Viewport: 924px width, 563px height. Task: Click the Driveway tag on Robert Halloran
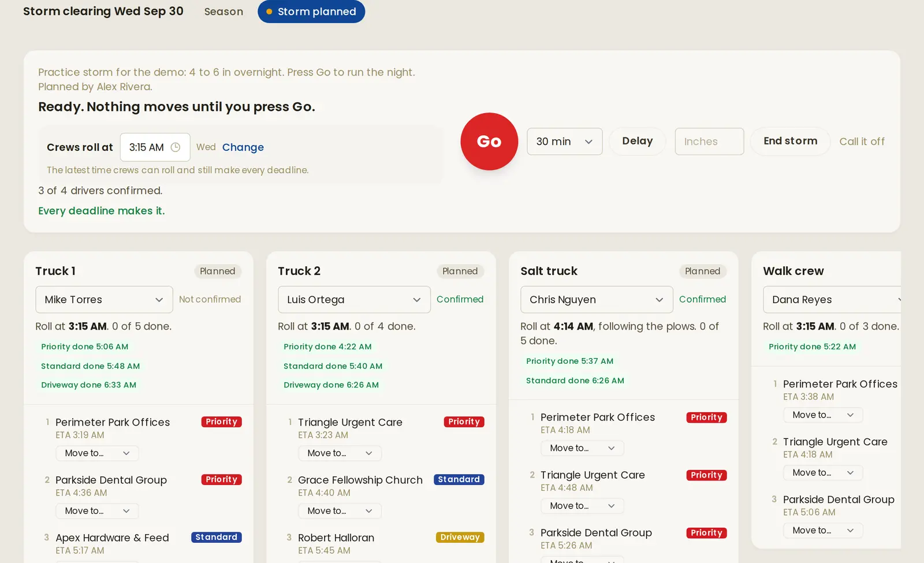460,538
